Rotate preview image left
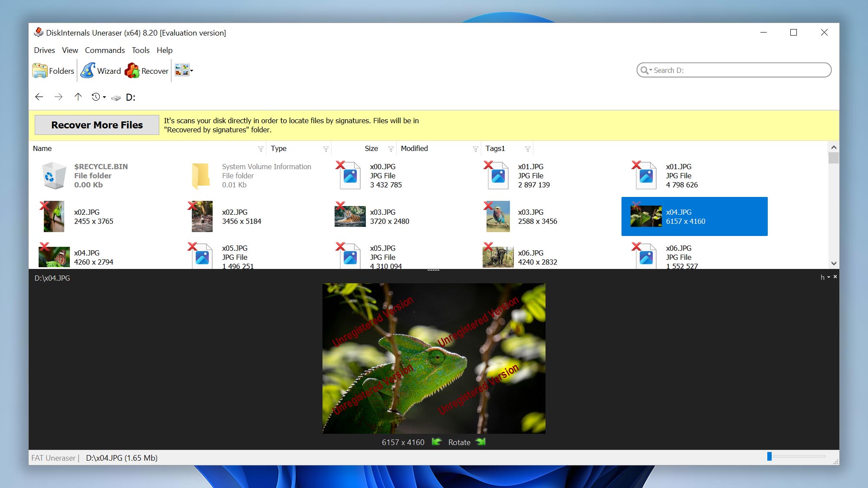Screen dimensions: 868x488 pos(437,442)
